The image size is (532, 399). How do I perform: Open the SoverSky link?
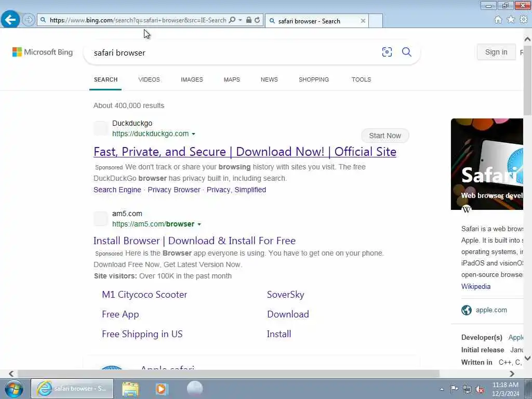pos(285,295)
